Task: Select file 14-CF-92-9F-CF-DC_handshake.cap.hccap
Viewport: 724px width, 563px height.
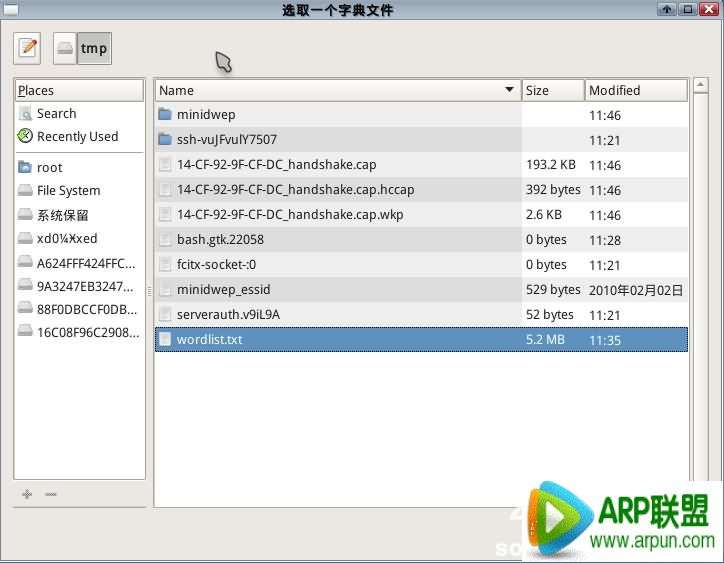Action: [421, 189]
